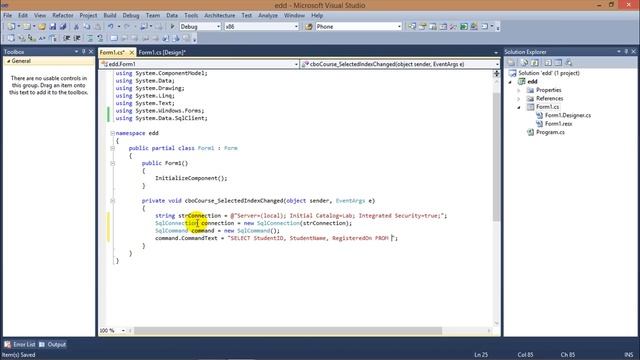Click View Class Diagram in Solution Explorer
Viewport: 640px width, 360px height.
pyautogui.click(x=569, y=62)
